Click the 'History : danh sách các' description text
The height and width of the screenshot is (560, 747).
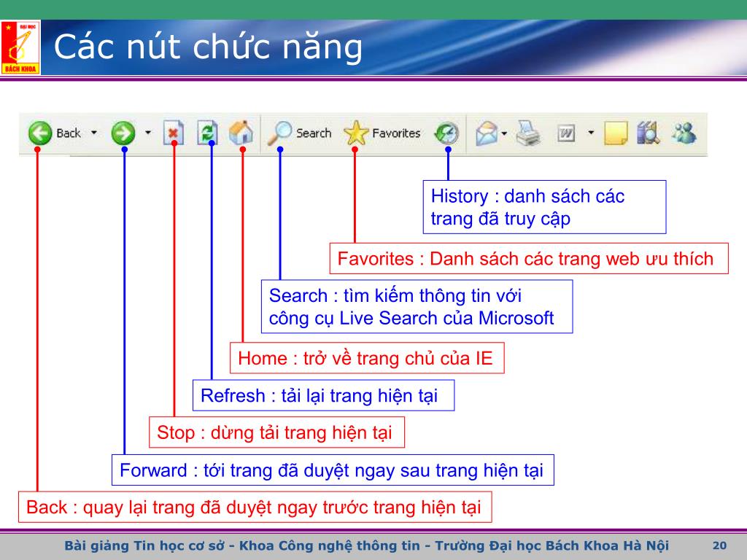(x=527, y=196)
